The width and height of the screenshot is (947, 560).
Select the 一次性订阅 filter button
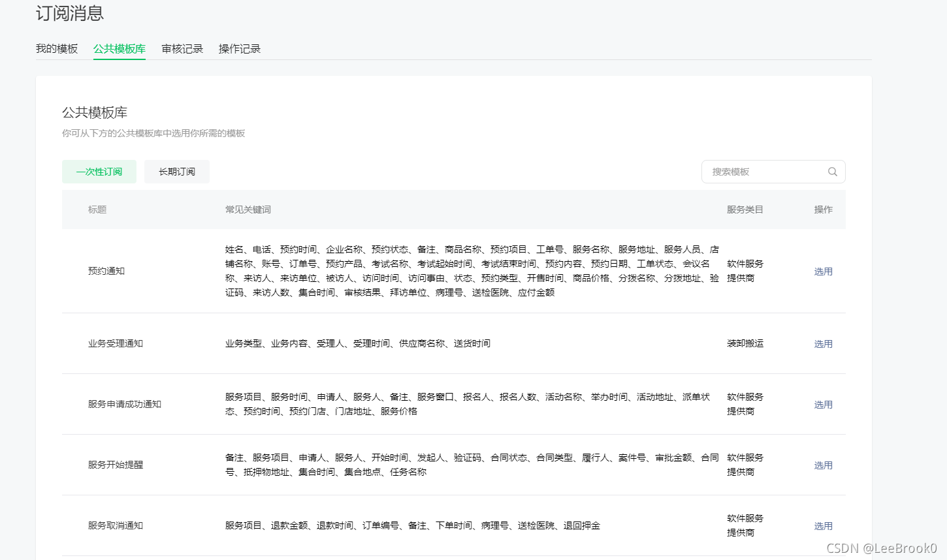[99, 172]
